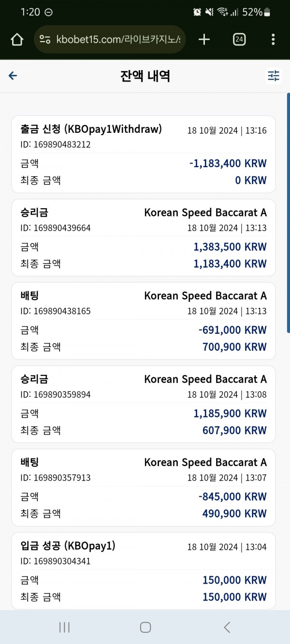This screenshot has height=644, width=290.
Task: Open the tab switcher showing 24
Action: tap(239, 40)
